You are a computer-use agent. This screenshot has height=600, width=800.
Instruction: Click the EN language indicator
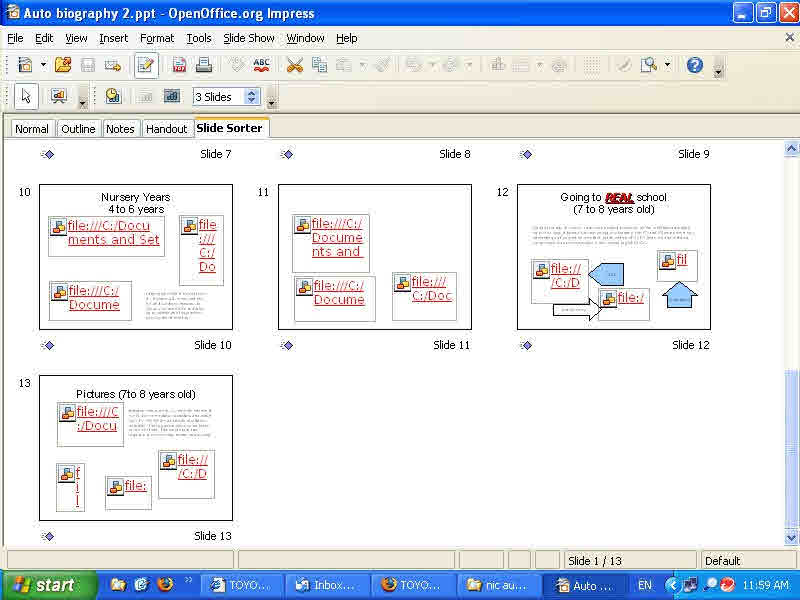point(645,585)
